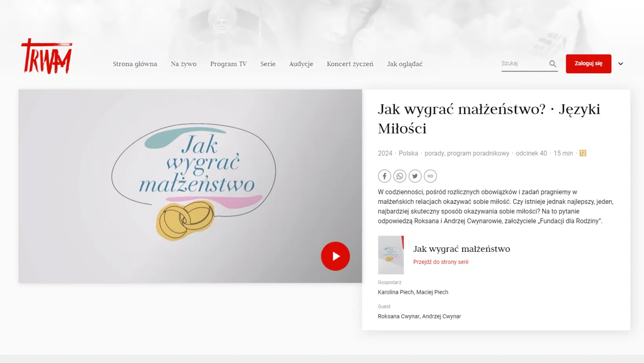This screenshot has width=644, height=363.
Task: Expand dropdown arrow next to login
Action: point(620,64)
